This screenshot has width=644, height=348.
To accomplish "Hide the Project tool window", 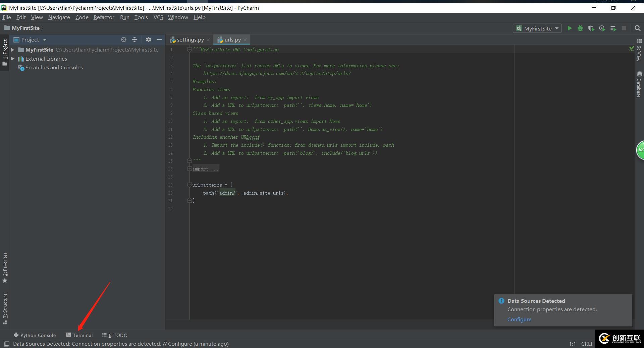I will tap(159, 40).
